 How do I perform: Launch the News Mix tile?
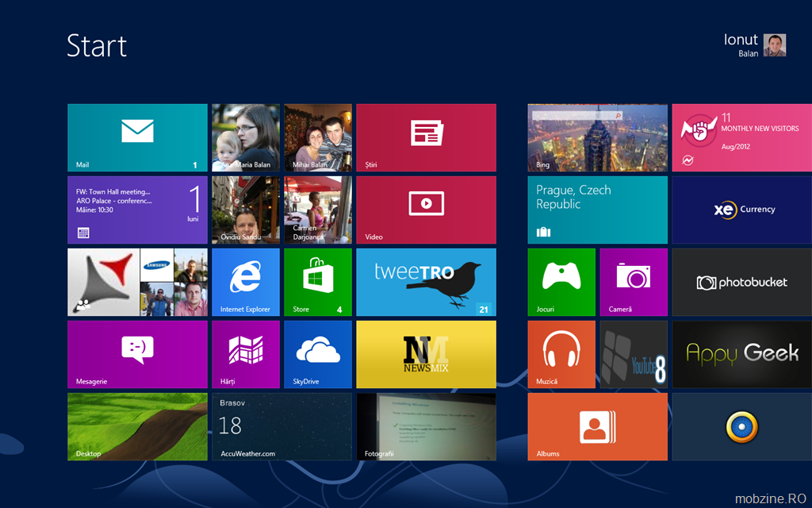point(426,355)
